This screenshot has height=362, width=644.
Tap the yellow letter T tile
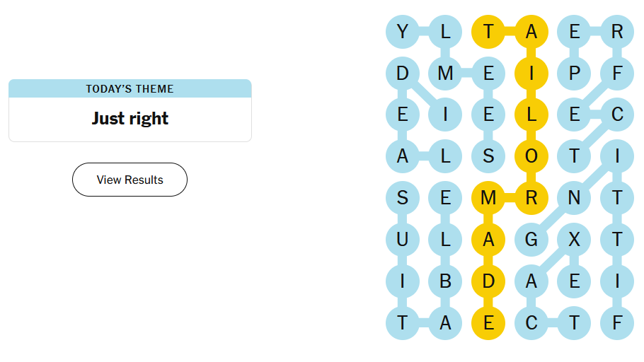click(x=488, y=32)
